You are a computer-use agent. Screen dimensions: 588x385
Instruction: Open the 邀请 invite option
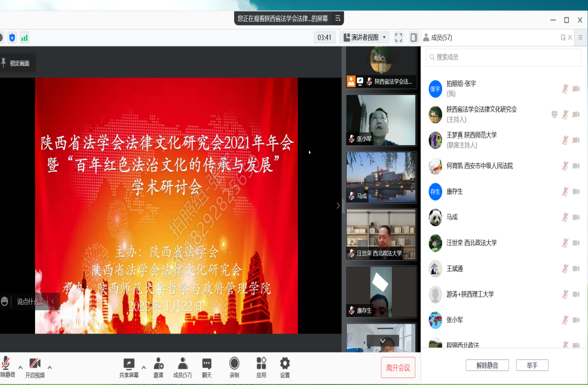[x=158, y=367]
